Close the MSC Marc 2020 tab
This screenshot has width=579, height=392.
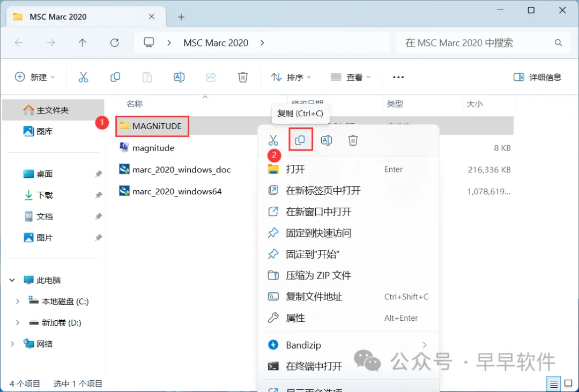click(151, 17)
